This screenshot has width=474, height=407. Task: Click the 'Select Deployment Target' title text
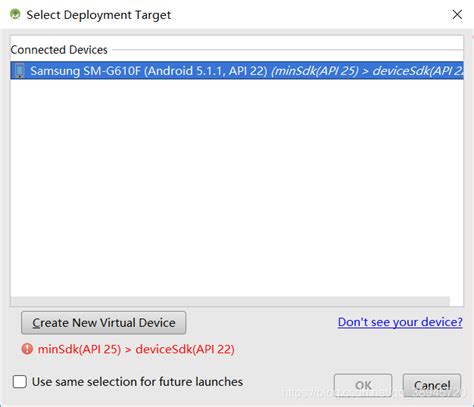click(x=99, y=15)
